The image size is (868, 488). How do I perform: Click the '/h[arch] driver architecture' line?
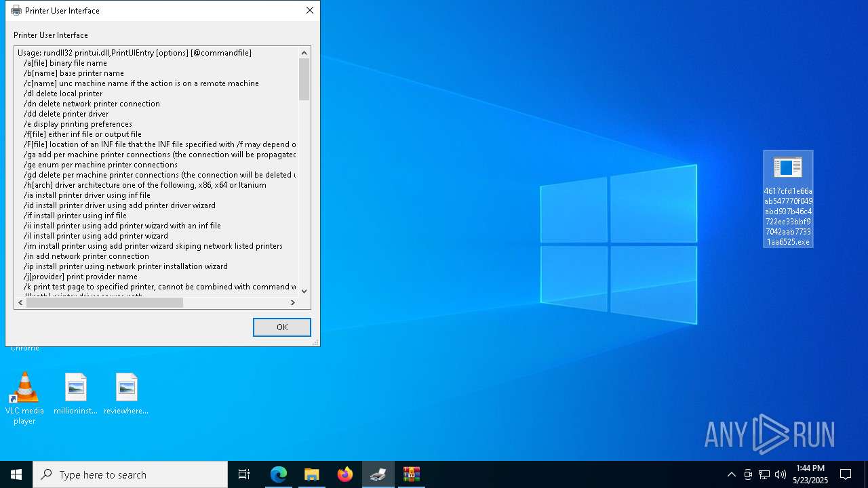tap(145, 185)
